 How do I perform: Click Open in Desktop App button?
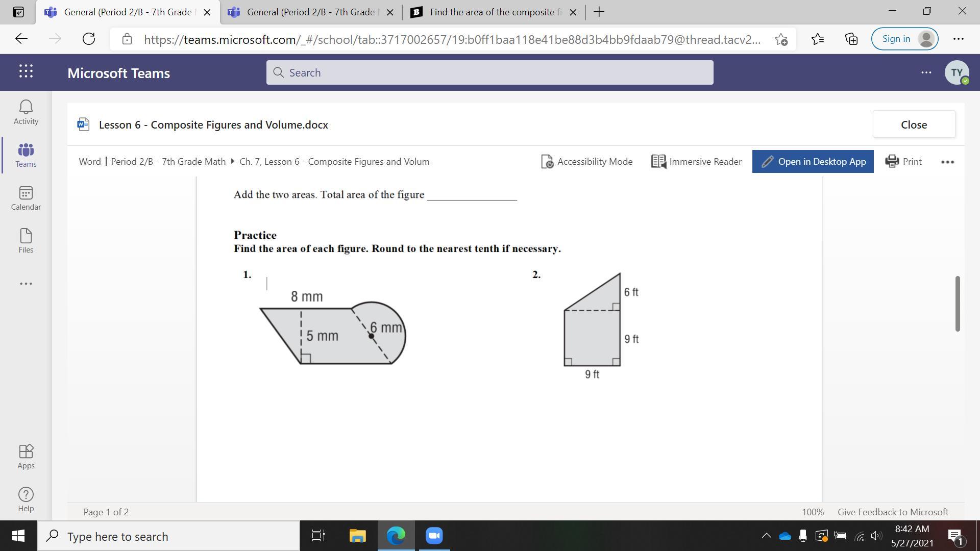coord(813,161)
